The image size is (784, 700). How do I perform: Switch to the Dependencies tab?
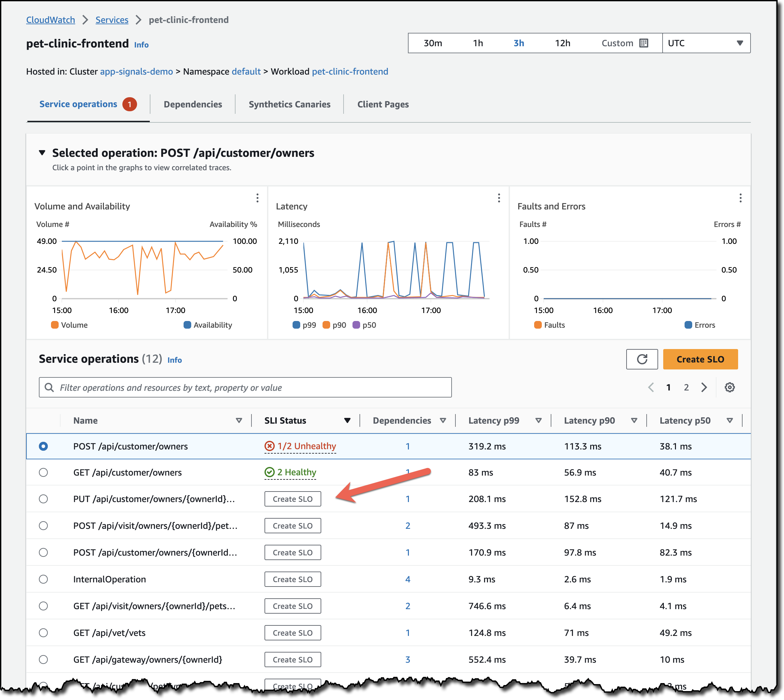(192, 104)
